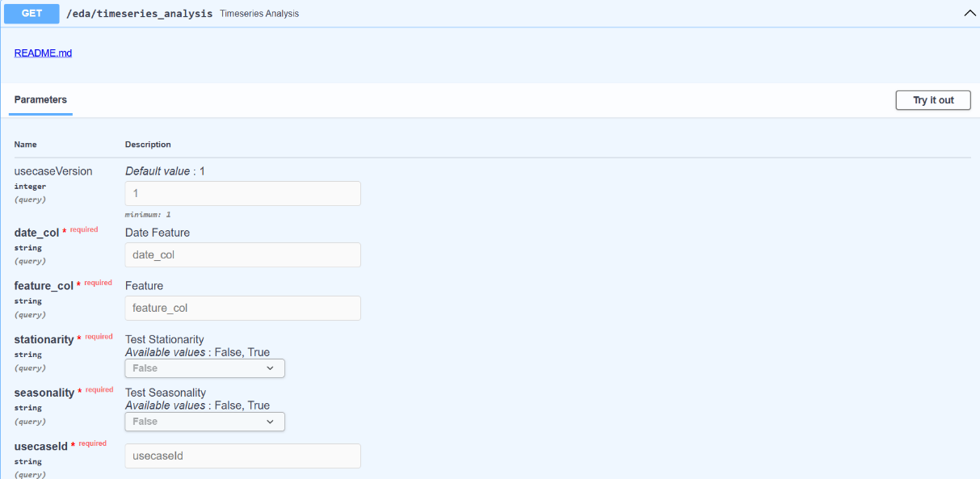The height and width of the screenshot is (479, 980).
Task: Collapse the timeseries_analysis endpoint panel
Action: (x=969, y=12)
